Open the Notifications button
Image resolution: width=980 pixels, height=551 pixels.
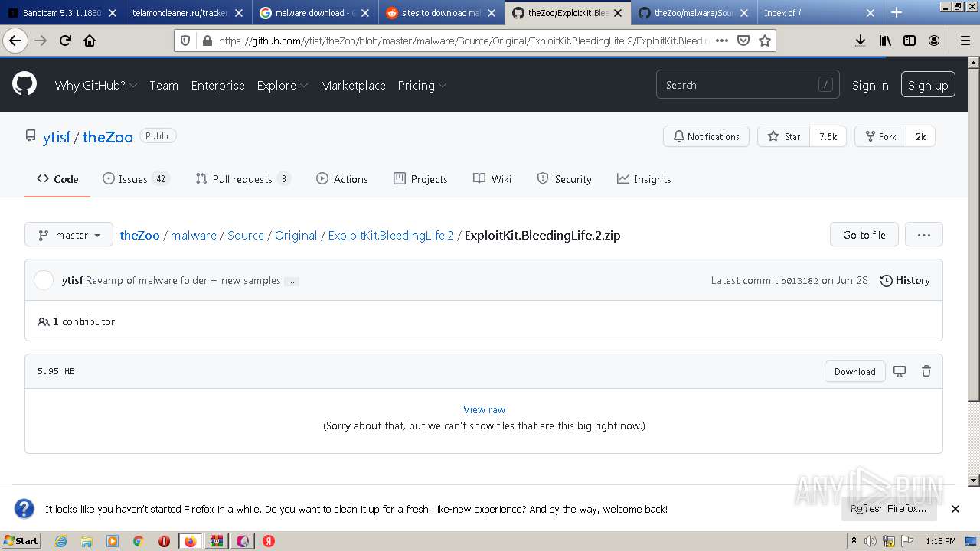point(706,136)
